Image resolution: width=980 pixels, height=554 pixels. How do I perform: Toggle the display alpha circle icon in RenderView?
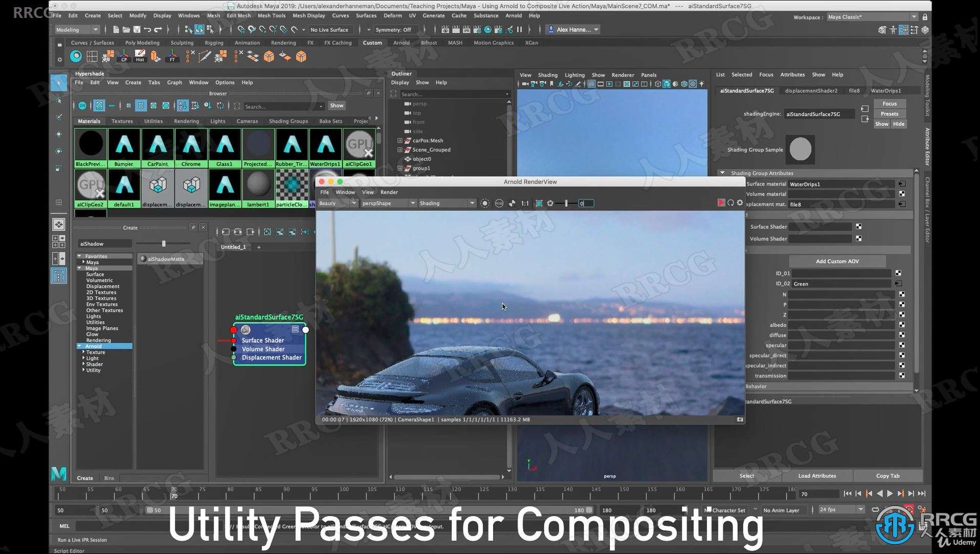coord(485,203)
